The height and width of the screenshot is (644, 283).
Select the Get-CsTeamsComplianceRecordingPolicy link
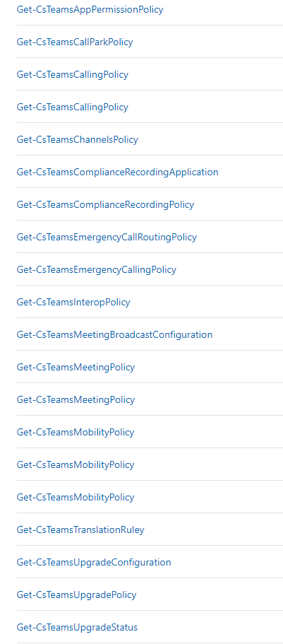click(105, 204)
